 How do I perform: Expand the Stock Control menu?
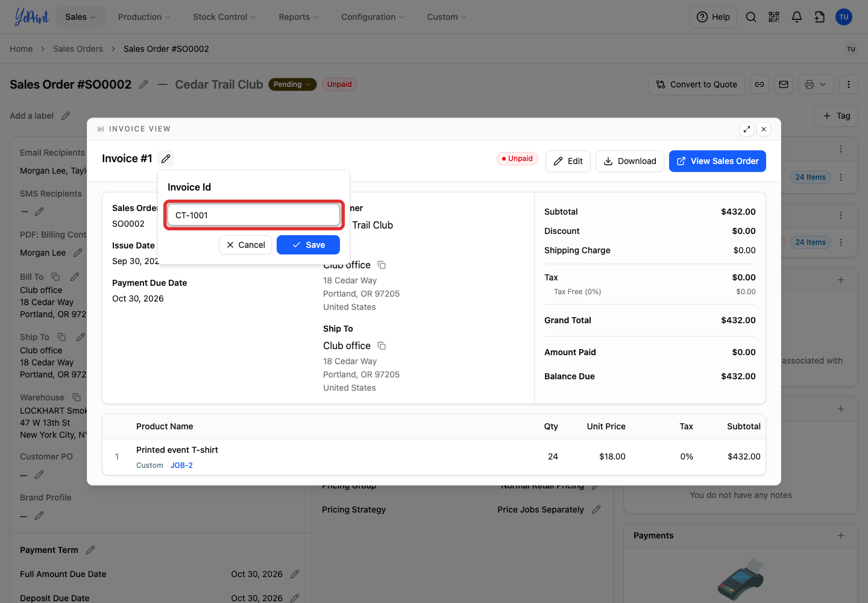click(x=224, y=17)
